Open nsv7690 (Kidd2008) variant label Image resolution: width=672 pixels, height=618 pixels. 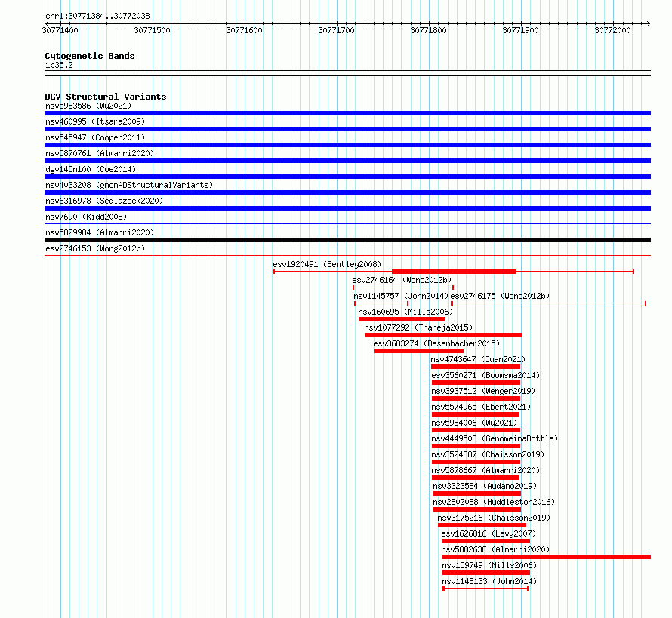click(x=86, y=217)
